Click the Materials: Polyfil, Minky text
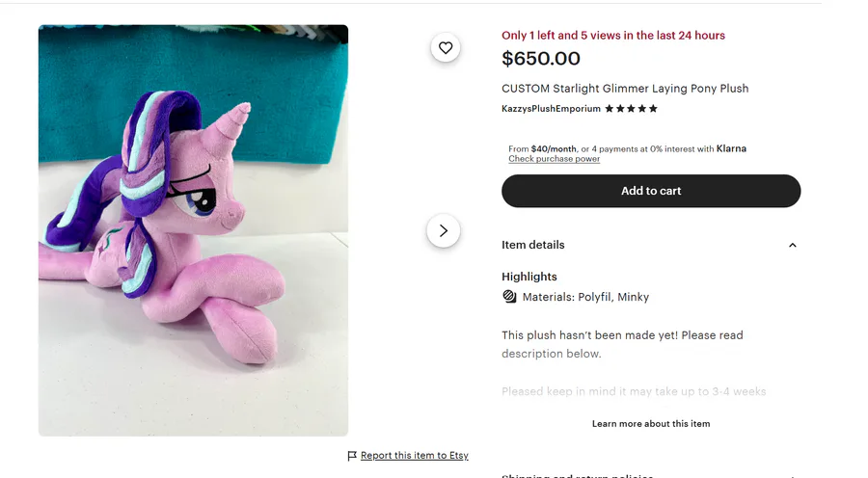The width and height of the screenshot is (868, 478). [x=585, y=297]
